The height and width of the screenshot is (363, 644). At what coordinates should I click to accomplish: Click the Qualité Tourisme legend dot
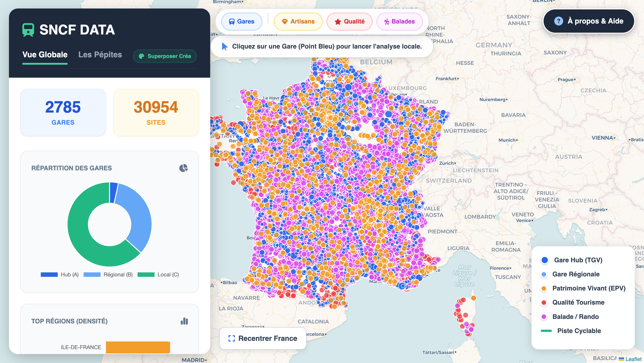coord(544,303)
